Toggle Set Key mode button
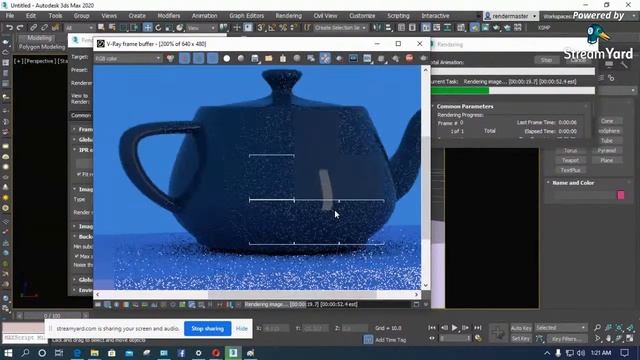The height and width of the screenshot is (360, 640). 521,338
